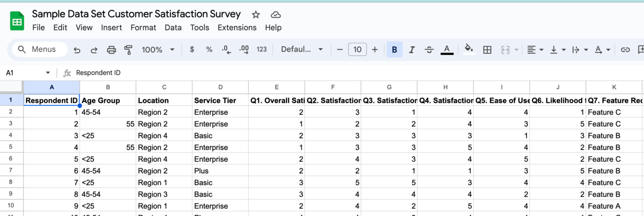The width and height of the screenshot is (644, 216).
Task: Click the print icon
Action: pyautogui.click(x=111, y=50)
